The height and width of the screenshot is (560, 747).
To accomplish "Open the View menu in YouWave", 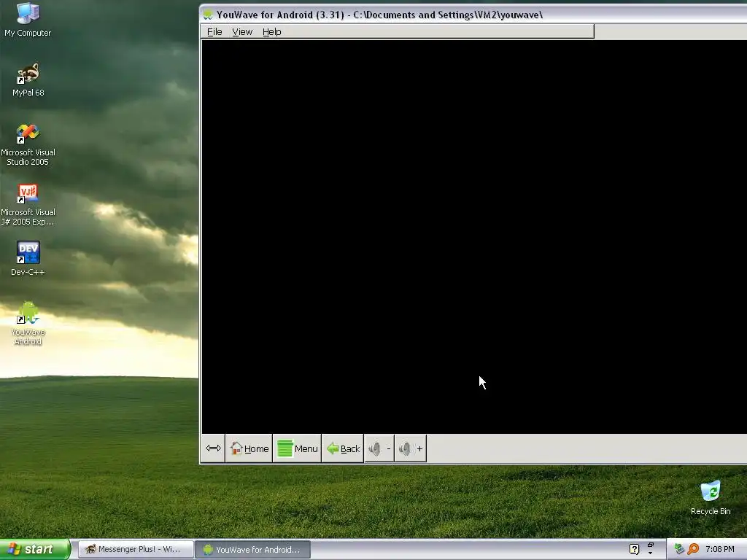I will click(x=242, y=32).
